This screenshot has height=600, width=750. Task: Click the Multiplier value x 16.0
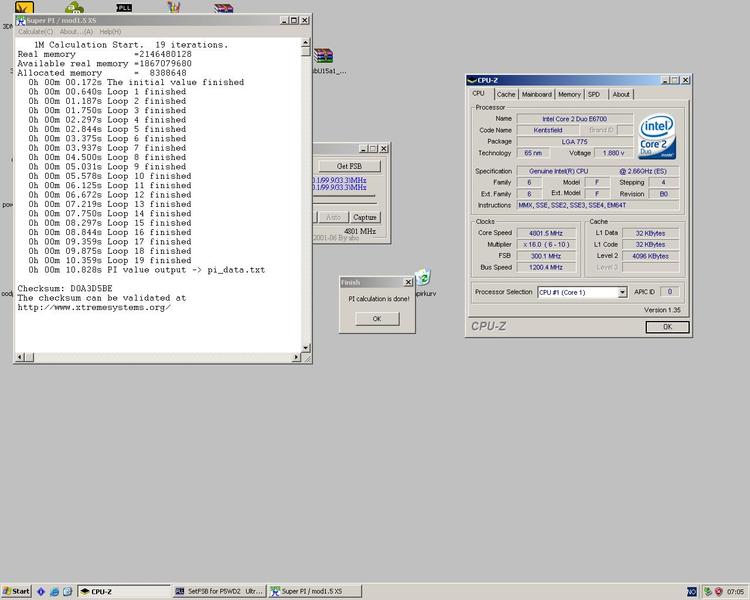(x=546, y=244)
